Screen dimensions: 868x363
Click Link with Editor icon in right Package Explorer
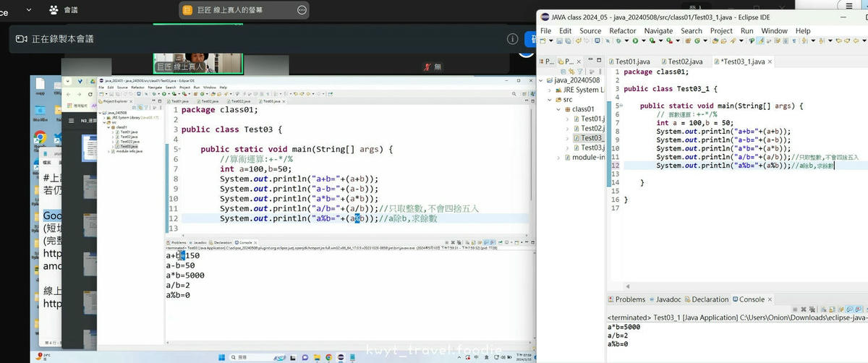(x=571, y=72)
